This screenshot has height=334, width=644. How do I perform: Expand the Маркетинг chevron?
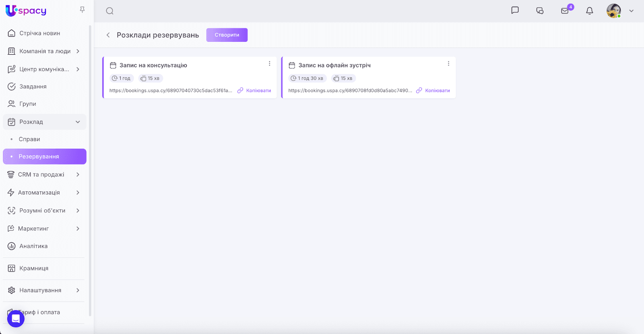78,228
